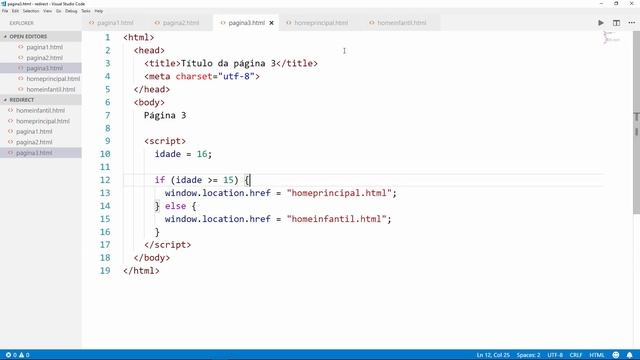Click line number 10 in the gutter

click(105, 154)
